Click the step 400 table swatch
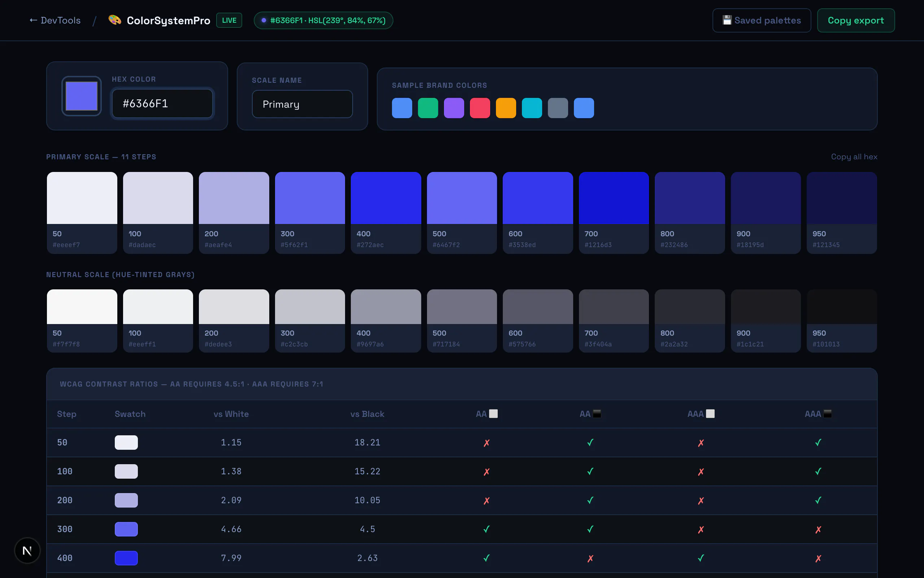This screenshot has width=924, height=578. [126, 558]
